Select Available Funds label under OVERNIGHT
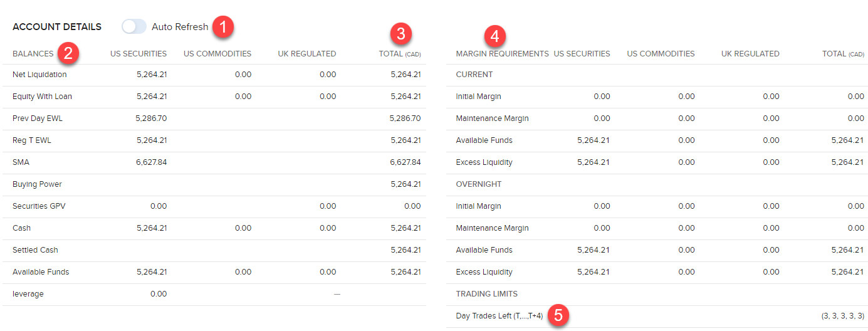The height and width of the screenshot is (331, 868). coord(484,250)
